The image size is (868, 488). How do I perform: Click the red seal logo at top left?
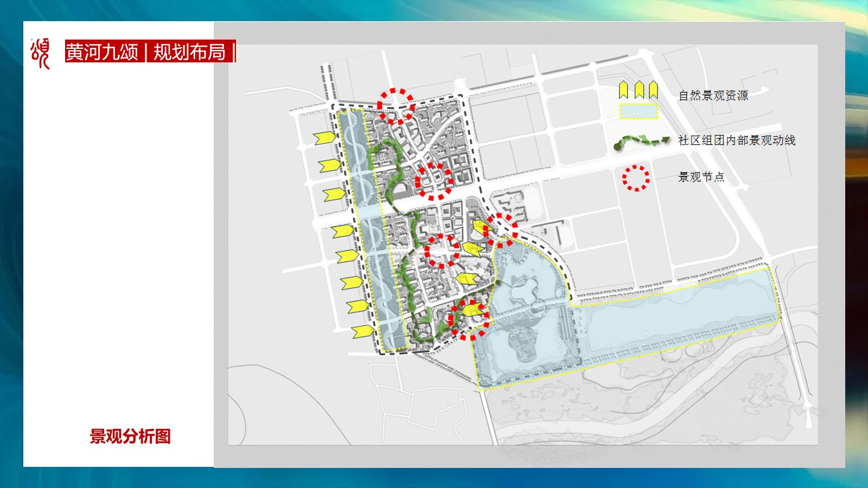pos(40,53)
